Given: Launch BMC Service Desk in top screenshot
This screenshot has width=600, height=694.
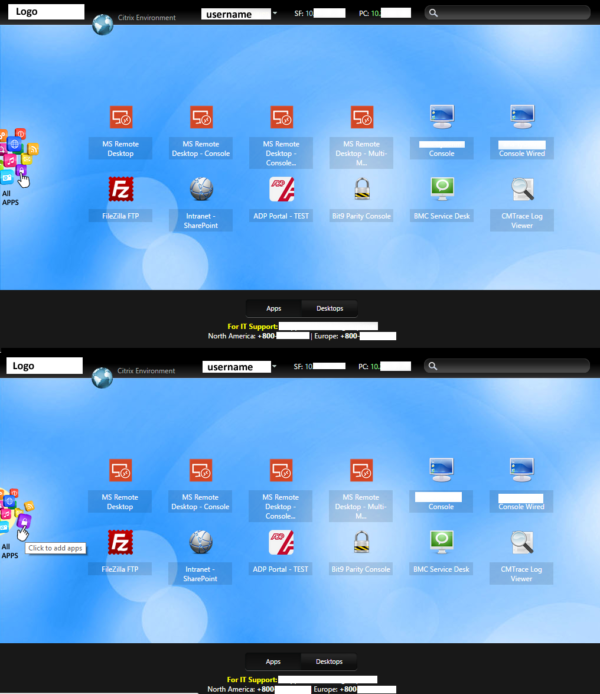Looking at the screenshot, I should click(x=442, y=189).
